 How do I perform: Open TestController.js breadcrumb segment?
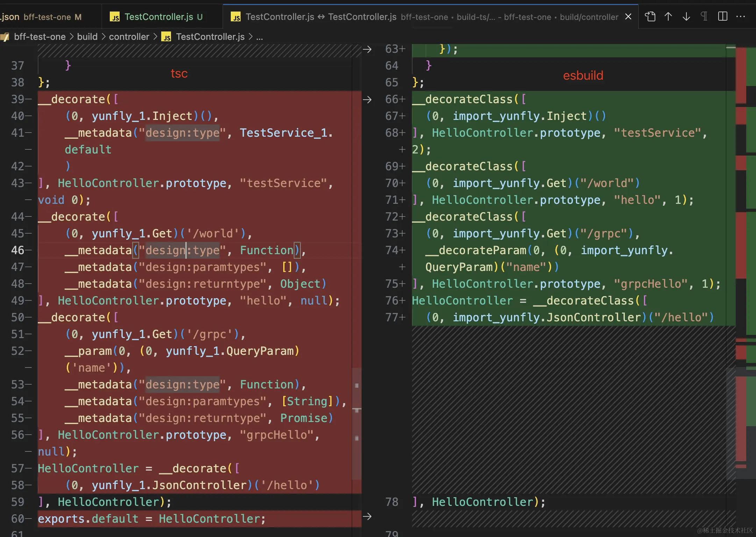pyautogui.click(x=210, y=37)
